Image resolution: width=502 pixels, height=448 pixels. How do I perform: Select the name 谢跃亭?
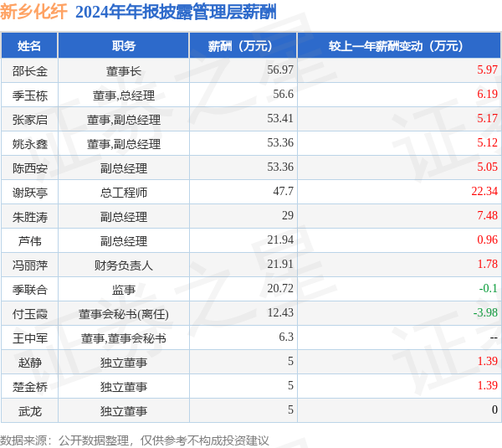[x=30, y=193]
